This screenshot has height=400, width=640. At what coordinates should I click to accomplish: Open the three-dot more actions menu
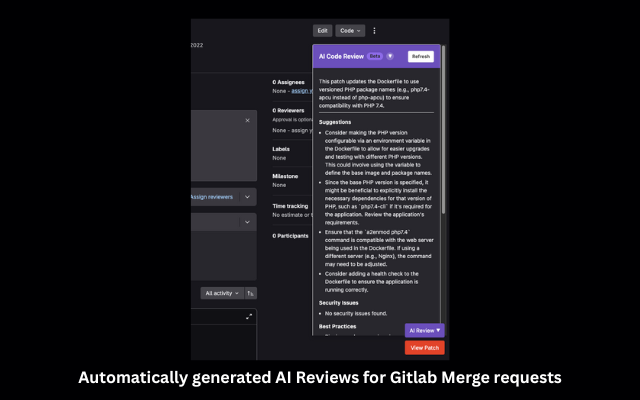point(374,31)
